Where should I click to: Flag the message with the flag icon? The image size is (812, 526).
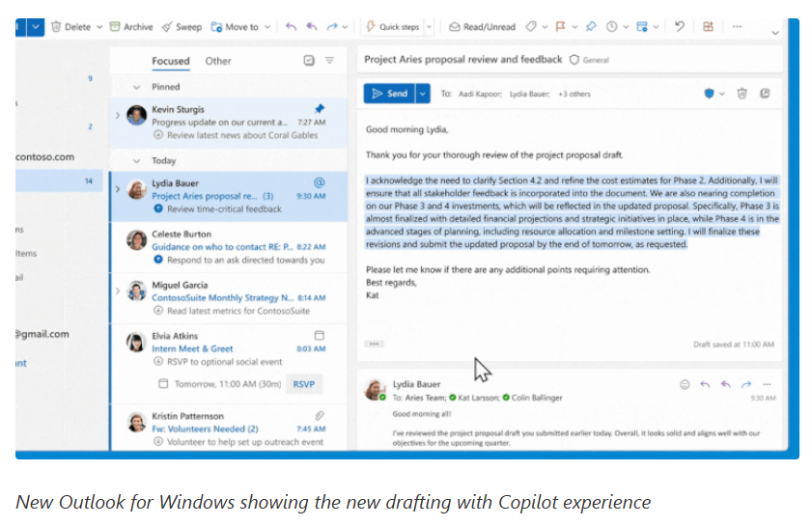(x=560, y=26)
